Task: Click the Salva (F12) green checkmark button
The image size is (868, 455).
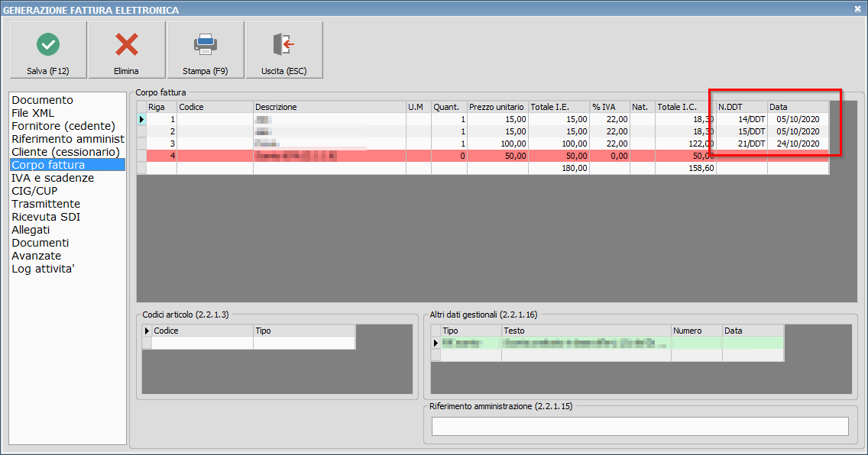Action: pos(48,50)
